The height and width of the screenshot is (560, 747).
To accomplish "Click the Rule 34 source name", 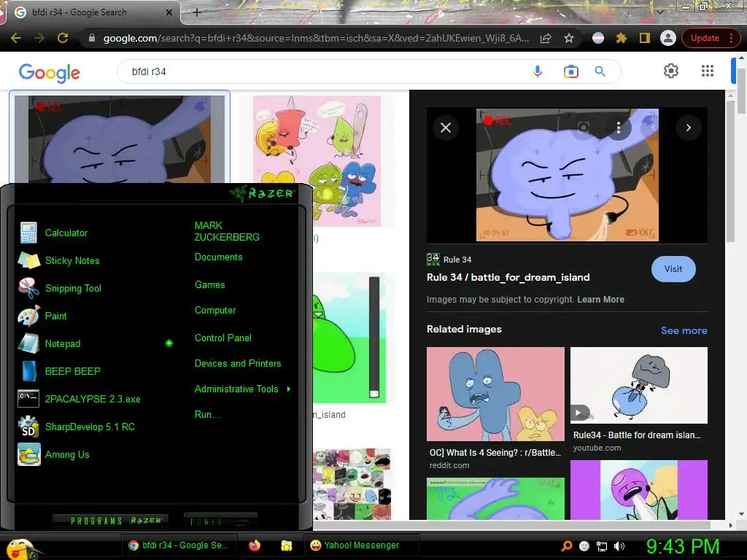I will (x=457, y=260).
